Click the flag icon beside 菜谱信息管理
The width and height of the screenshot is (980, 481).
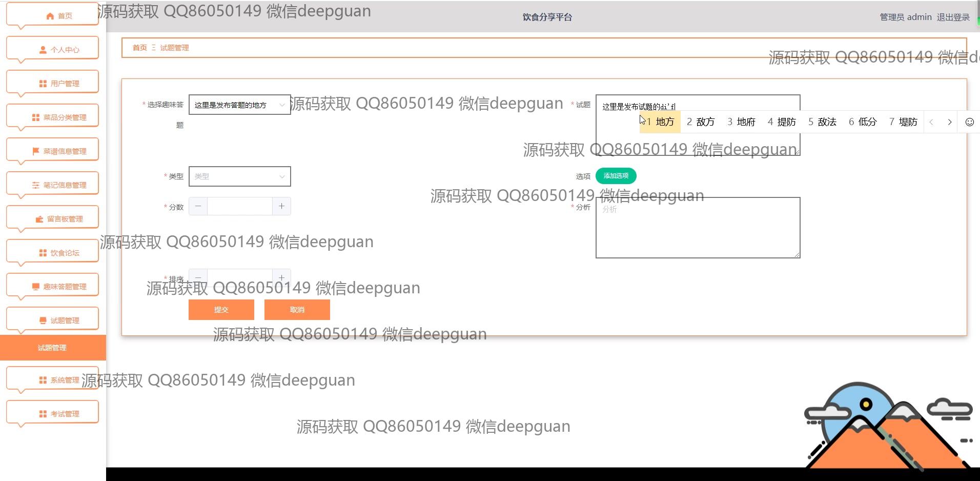pos(35,151)
